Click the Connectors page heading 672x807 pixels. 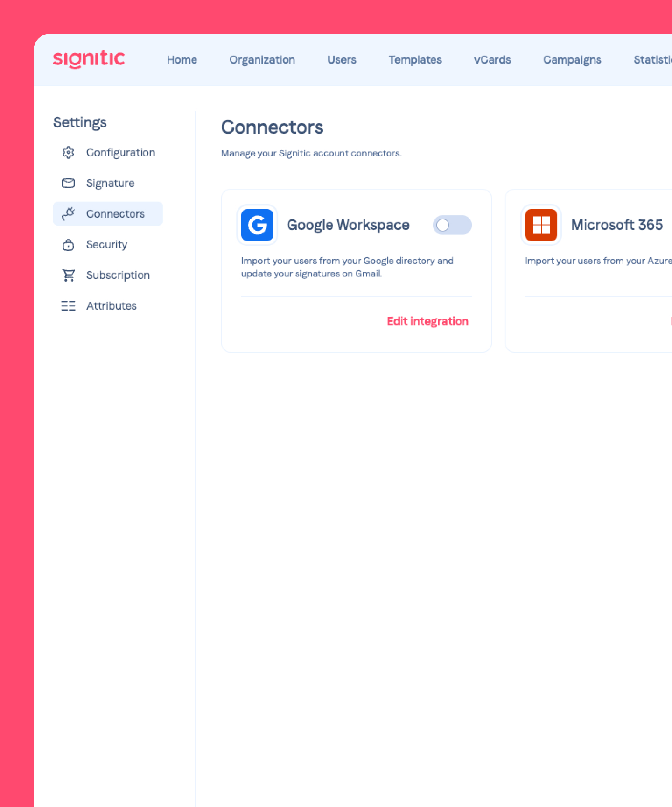pyautogui.click(x=272, y=127)
